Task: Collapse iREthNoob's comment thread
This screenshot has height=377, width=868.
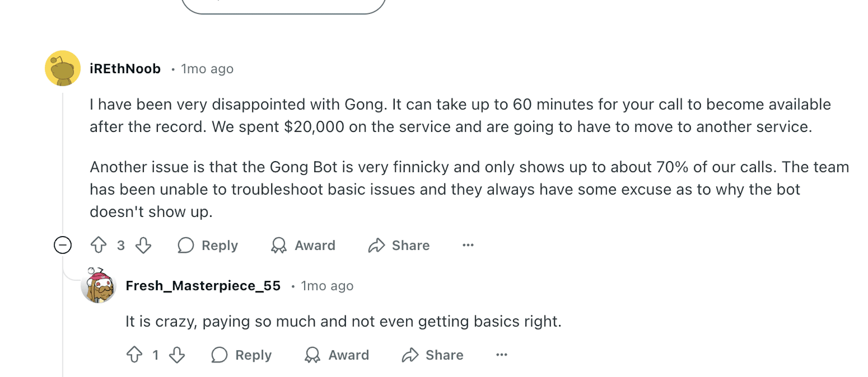Action: coord(63,245)
